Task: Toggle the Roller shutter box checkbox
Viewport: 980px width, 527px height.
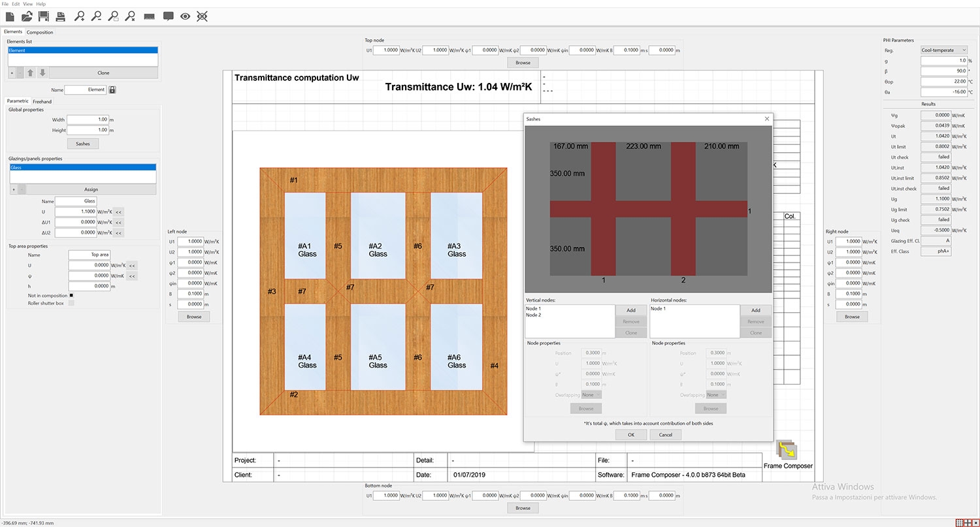Action: coord(71,303)
